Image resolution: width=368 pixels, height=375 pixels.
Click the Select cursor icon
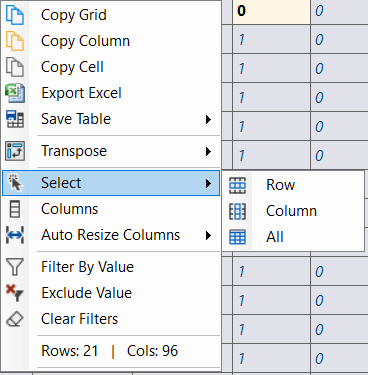(x=15, y=182)
